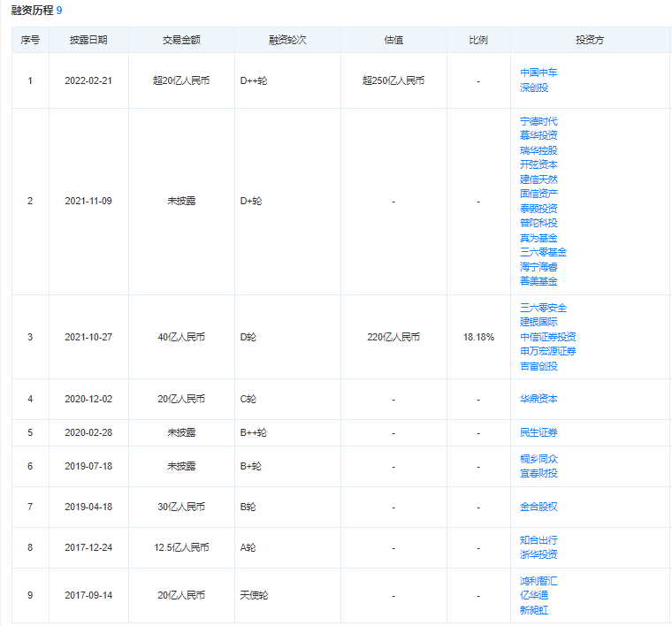
Task: Open the 开弦资本 investor link
Action: click(x=538, y=164)
